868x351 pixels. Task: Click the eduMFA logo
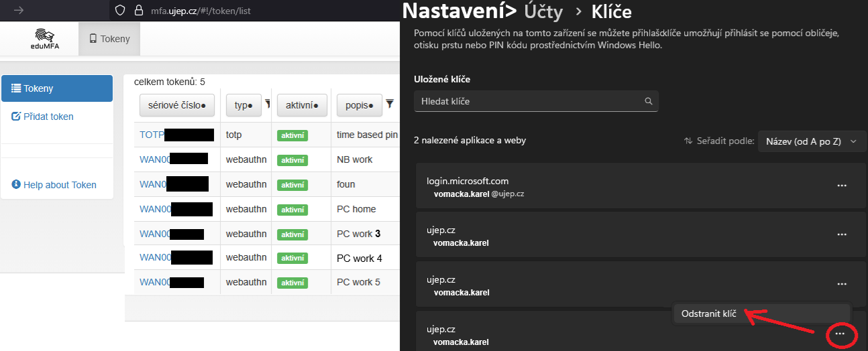(x=45, y=38)
